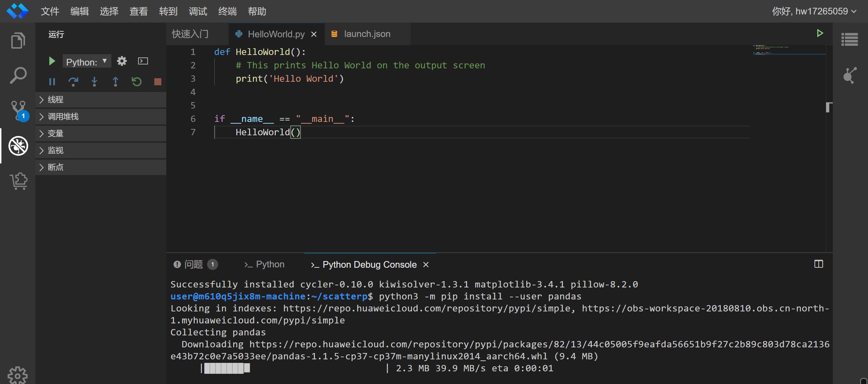Screen dimensions: 868x384
Task: Click the debug Step Into arrow
Action: (94, 82)
